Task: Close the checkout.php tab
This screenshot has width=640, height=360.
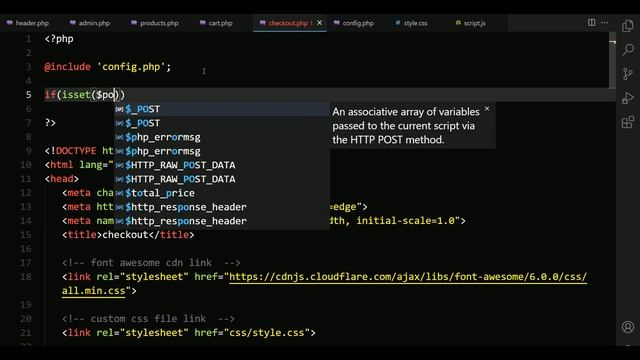Action: 319,23
